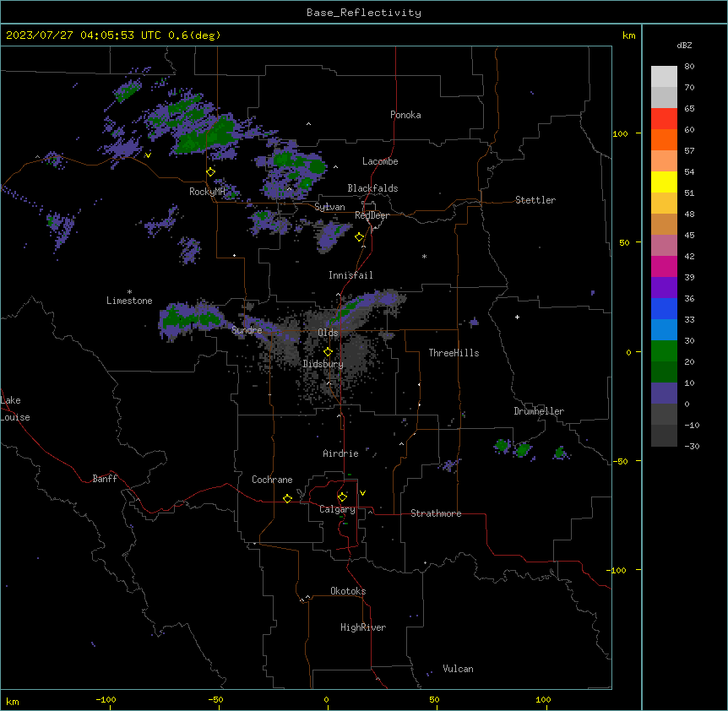Select the magenta 39-42 dBZ legend swatch
728x711 pixels.
(x=664, y=266)
